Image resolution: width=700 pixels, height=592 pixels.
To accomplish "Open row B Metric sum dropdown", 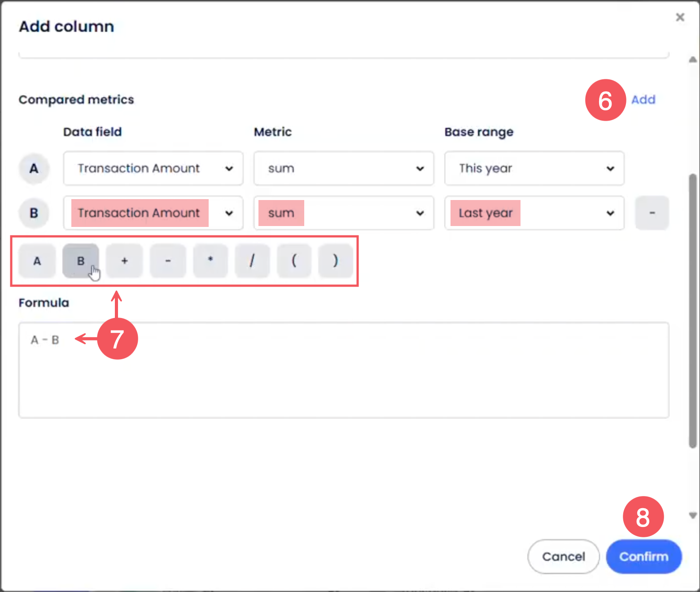I will pos(343,213).
